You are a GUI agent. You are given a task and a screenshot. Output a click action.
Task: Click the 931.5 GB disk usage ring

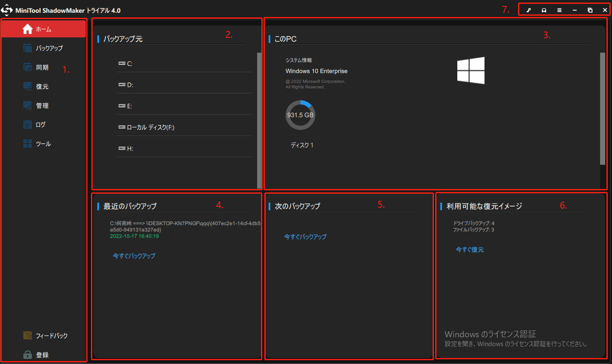click(x=300, y=114)
